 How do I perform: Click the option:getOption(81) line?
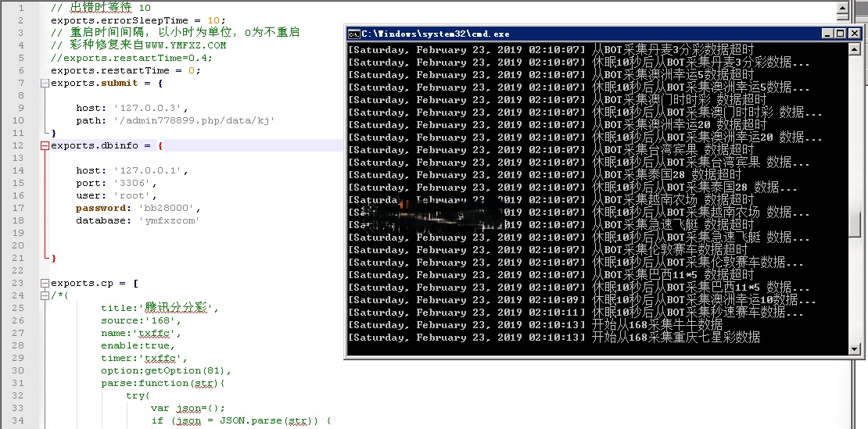click(166, 370)
